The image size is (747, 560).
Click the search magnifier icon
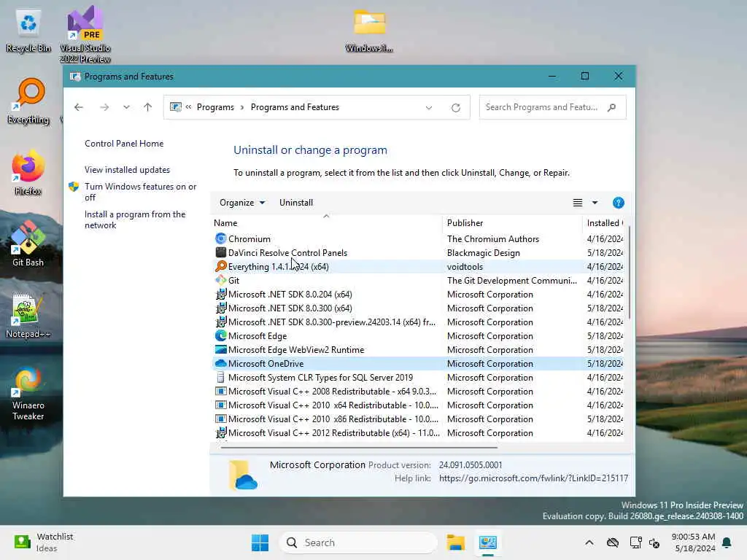[612, 108]
